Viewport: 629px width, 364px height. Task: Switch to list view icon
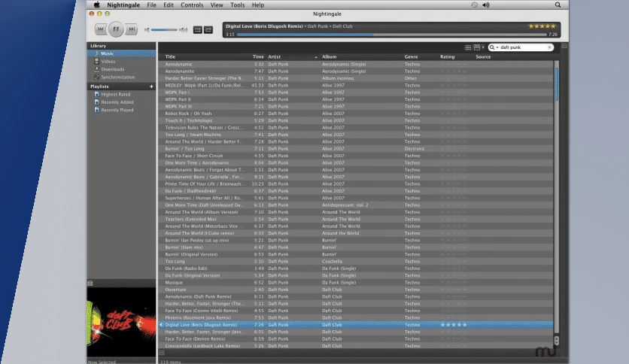(x=468, y=47)
